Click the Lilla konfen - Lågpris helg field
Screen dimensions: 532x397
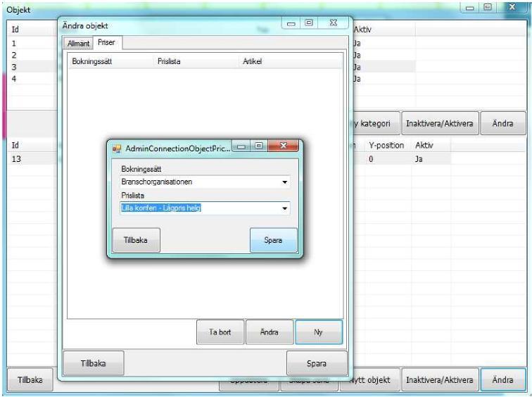(205, 208)
